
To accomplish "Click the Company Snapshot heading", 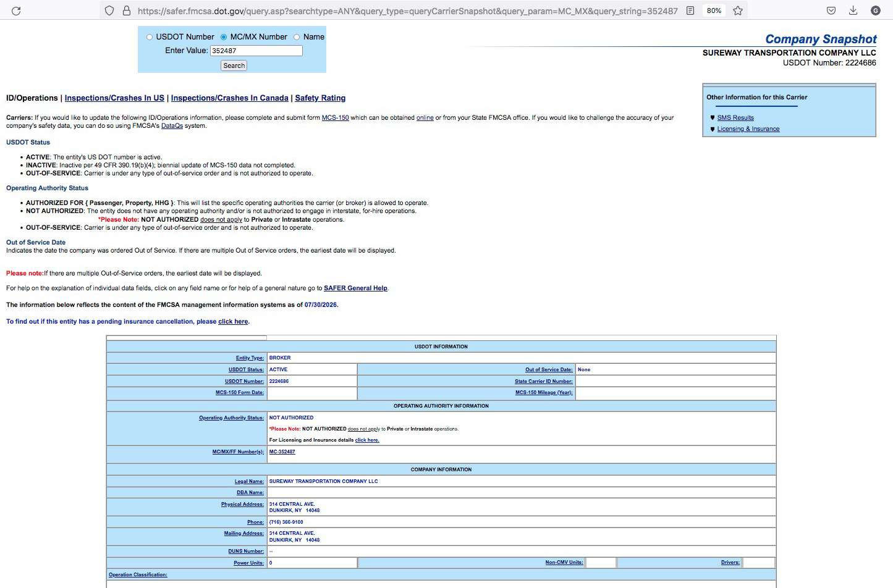I will point(821,40).
